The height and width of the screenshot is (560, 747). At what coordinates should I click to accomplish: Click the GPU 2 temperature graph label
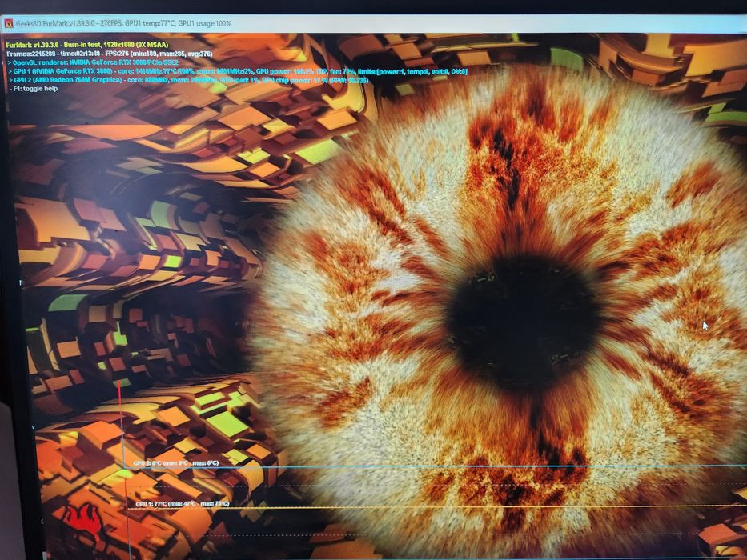(x=176, y=463)
